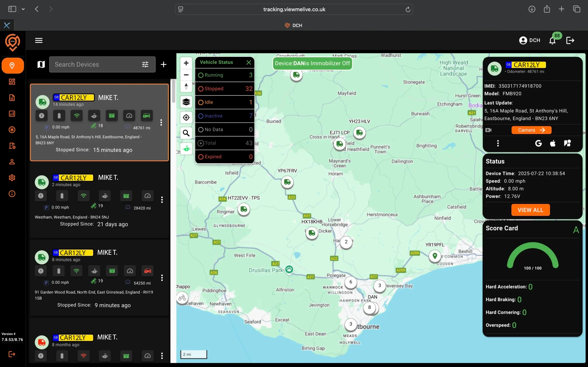This screenshot has height=367, width=588.
Task: Open the DCH browser tab
Action: click(293, 25)
